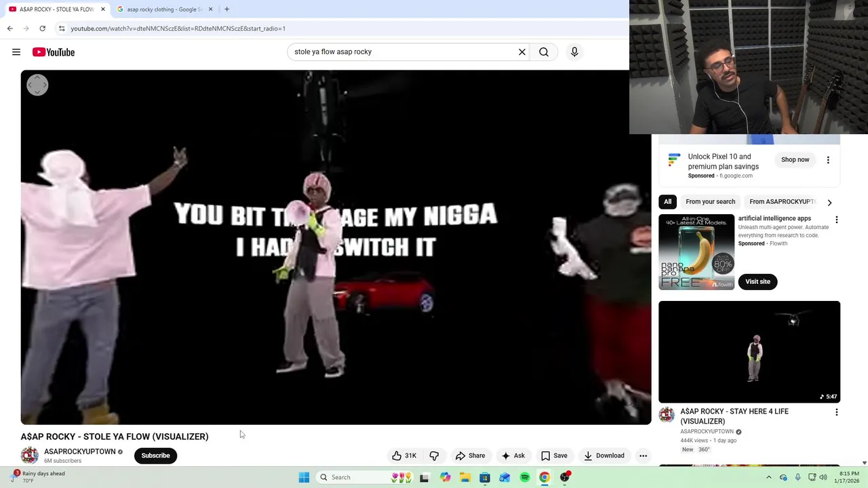The width and height of the screenshot is (868, 488).
Task: Open artificial intelligence apps ad title
Action: click(x=774, y=218)
